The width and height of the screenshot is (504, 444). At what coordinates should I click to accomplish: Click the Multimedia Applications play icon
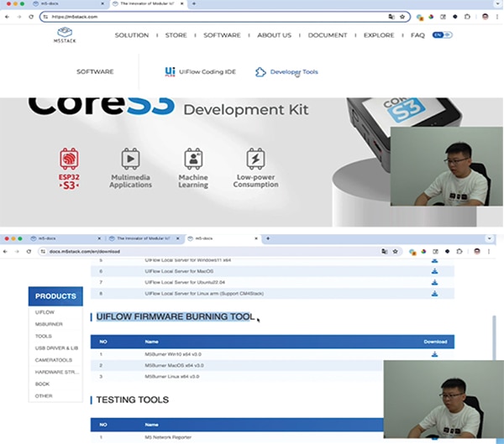[x=130, y=159]
